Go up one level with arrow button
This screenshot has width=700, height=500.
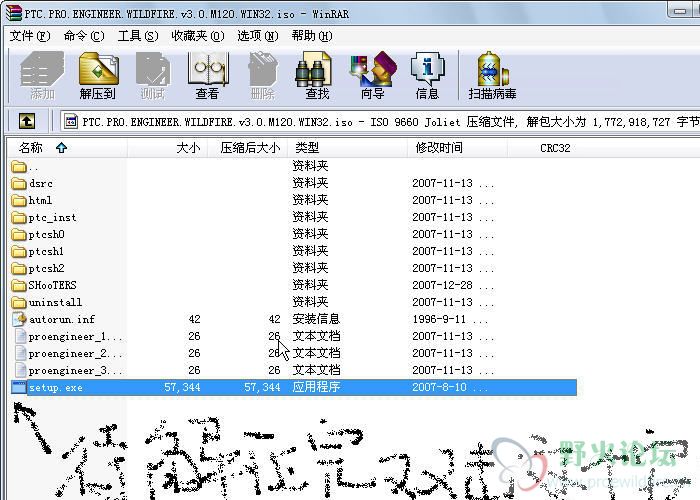point(27,121)
